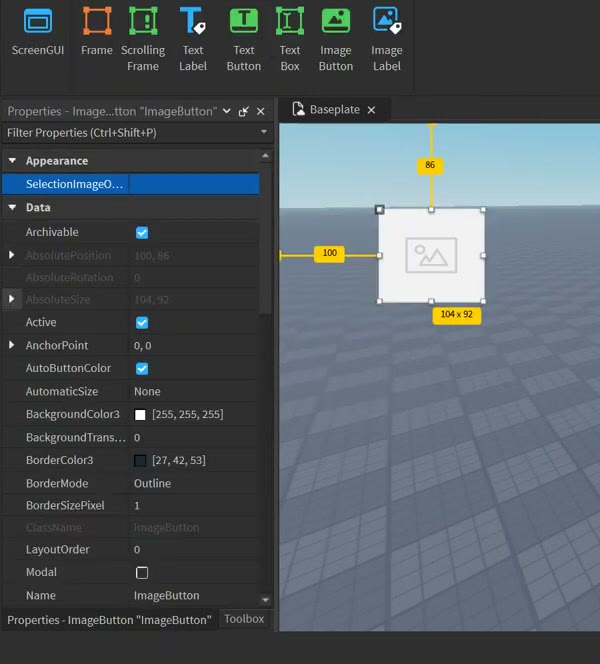Insert a ScreenGUI object
This screenshot has height=664, width=600.
click(38, 33)
